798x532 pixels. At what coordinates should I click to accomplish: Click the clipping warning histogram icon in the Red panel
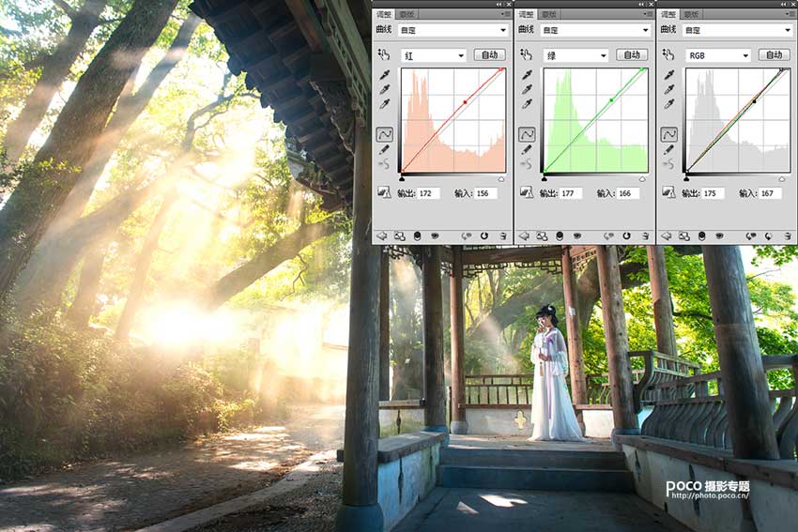click(x=384, y=192)
